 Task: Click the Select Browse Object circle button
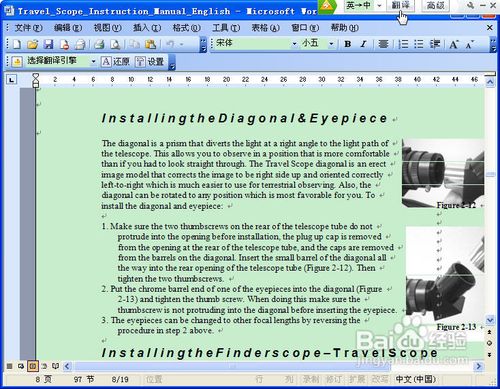pyautogui.click(x=490, y=343)
